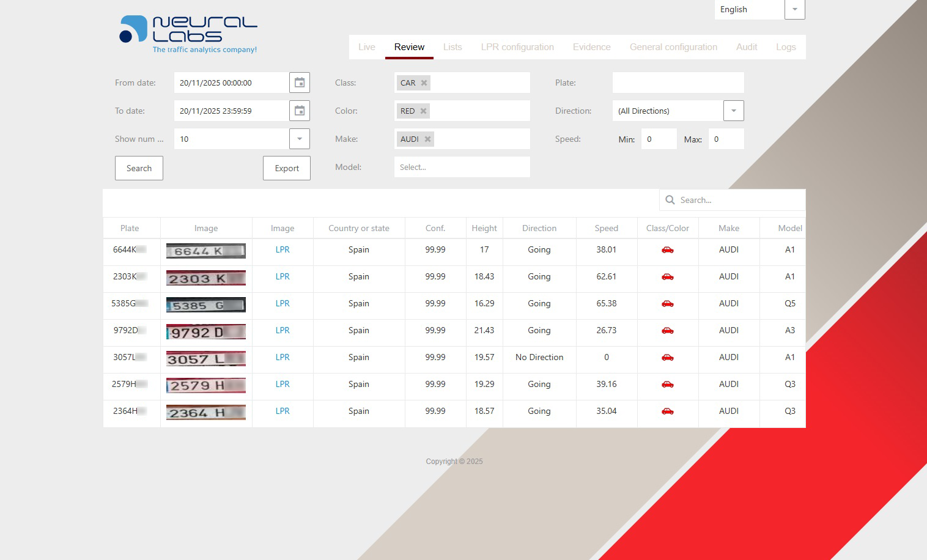Click the table Search box
The width and height of the screenshot is (927, 560).
click(738, 200)
